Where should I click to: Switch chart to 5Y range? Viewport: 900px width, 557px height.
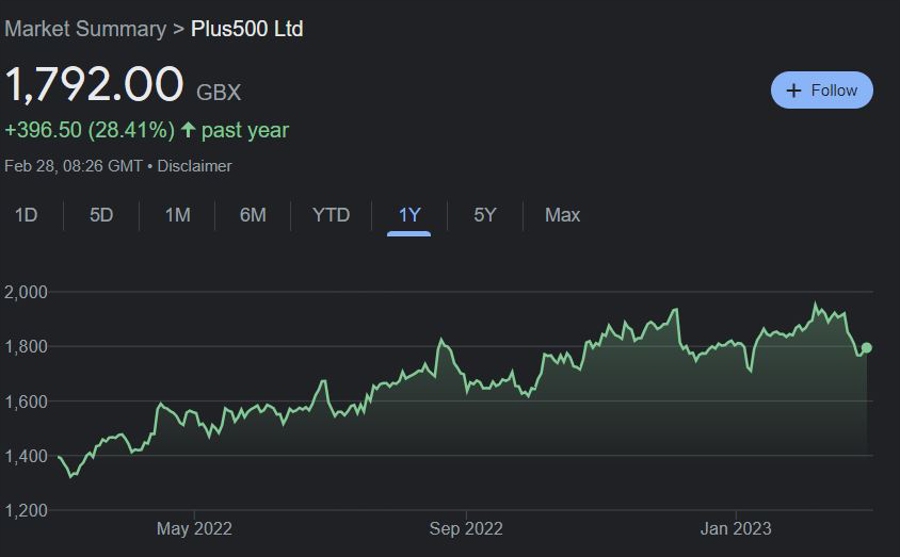(x=485, y=215)
